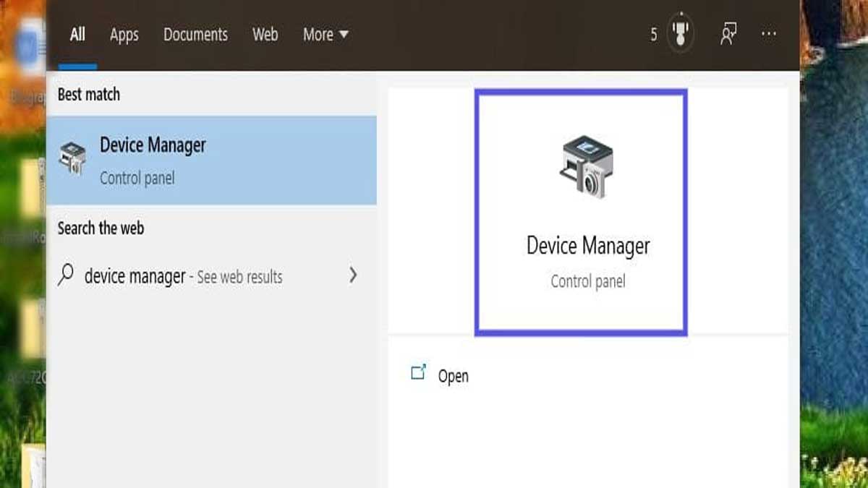Click the Device Manager icon in Best match

[x=73, y=153]
